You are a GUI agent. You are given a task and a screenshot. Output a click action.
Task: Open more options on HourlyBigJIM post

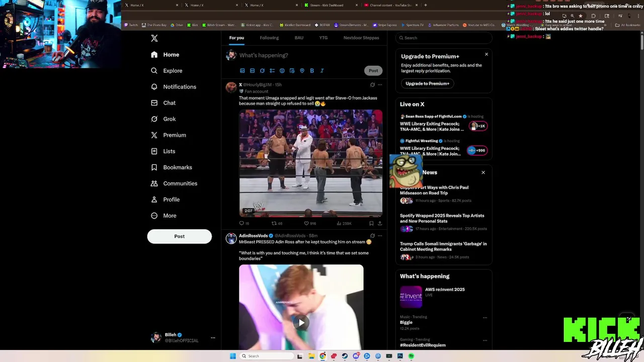click(380, 84)
